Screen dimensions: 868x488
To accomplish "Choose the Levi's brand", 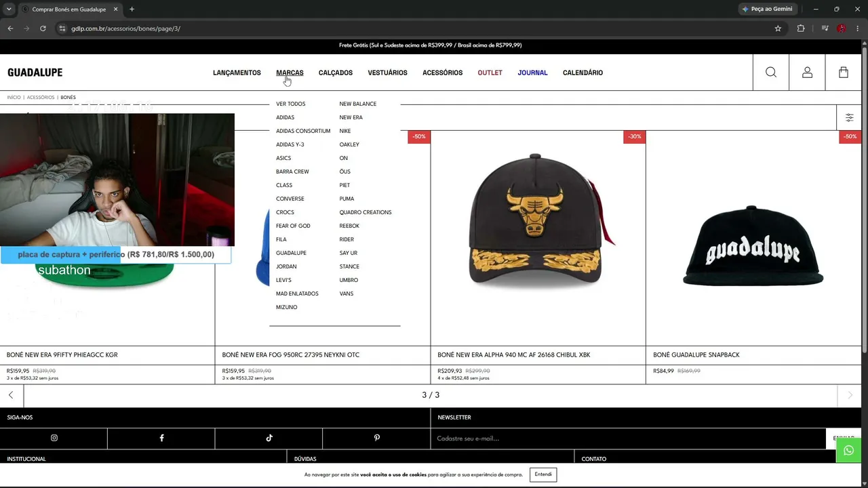I will point(283,280).
